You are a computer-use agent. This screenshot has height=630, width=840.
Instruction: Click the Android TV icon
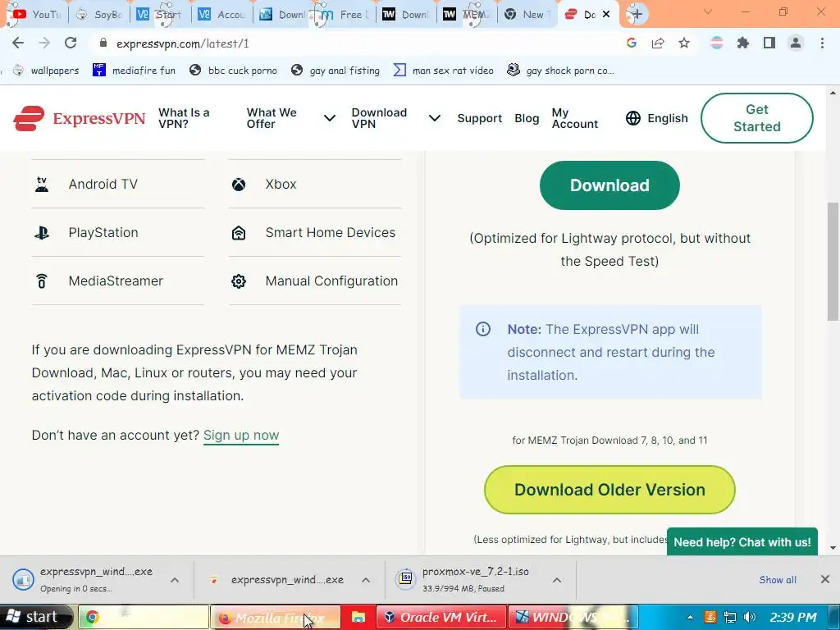42,185
